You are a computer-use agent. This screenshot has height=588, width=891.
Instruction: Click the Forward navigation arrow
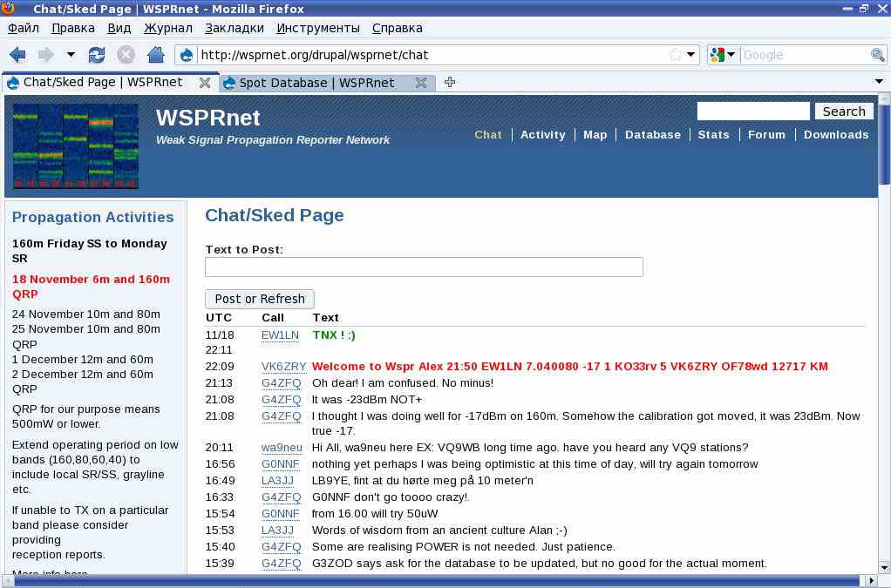click(x=45, y=55)
